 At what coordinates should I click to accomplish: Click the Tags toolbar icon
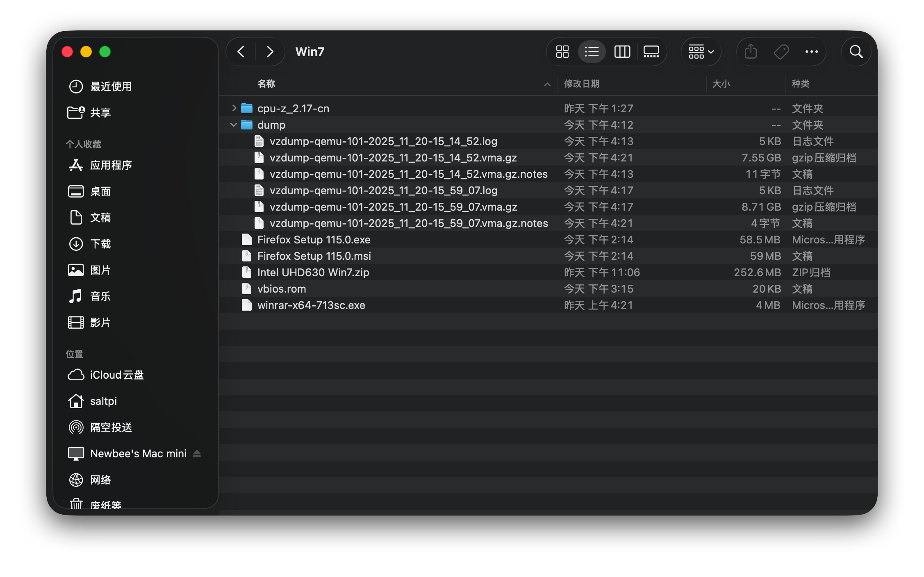tap(781, 52)
